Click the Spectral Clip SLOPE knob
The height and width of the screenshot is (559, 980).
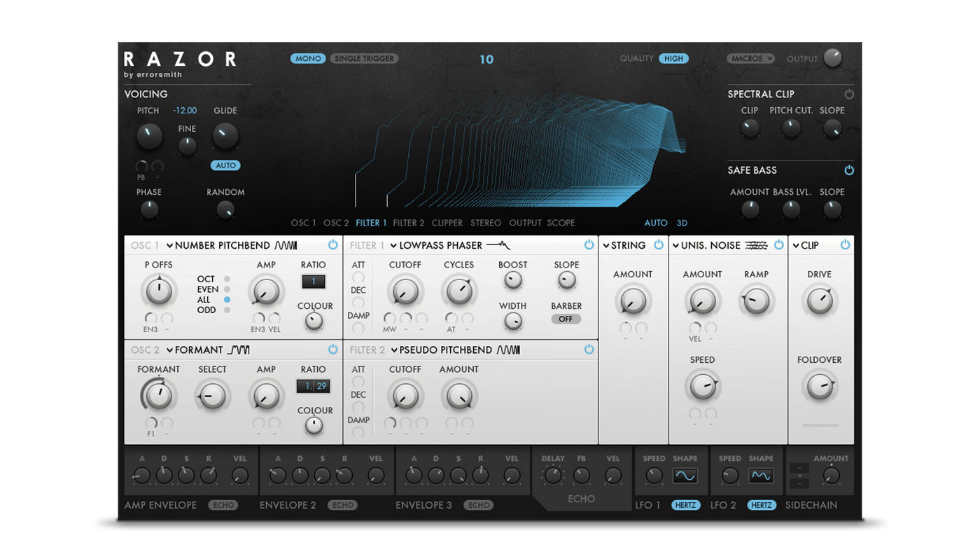click(832, 127)
